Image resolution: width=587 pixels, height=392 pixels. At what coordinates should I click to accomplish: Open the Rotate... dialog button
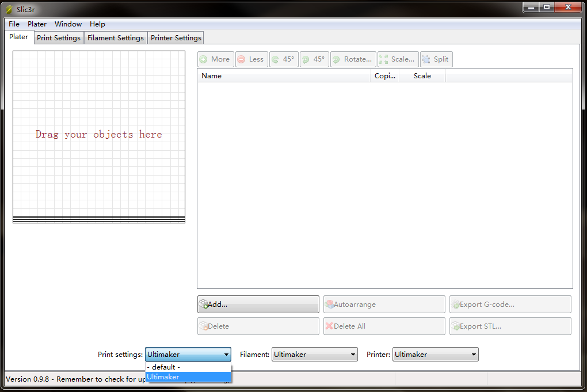click(x=353, y=59)
